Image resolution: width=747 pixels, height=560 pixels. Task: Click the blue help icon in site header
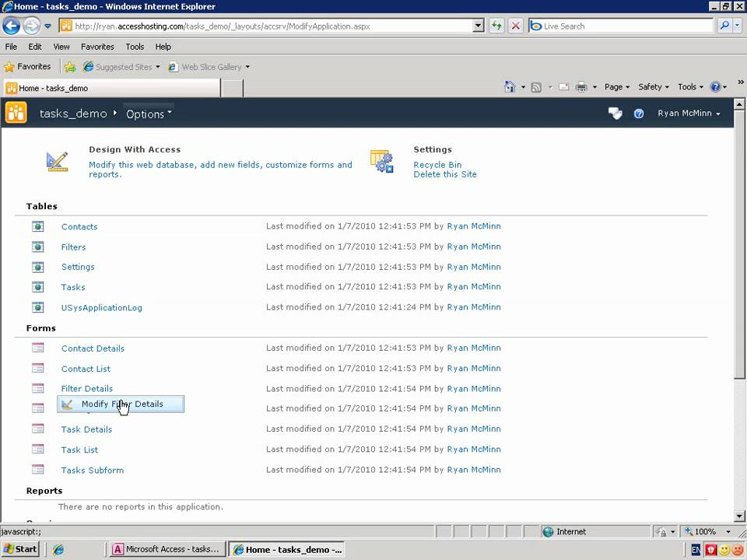coord(639,114)
